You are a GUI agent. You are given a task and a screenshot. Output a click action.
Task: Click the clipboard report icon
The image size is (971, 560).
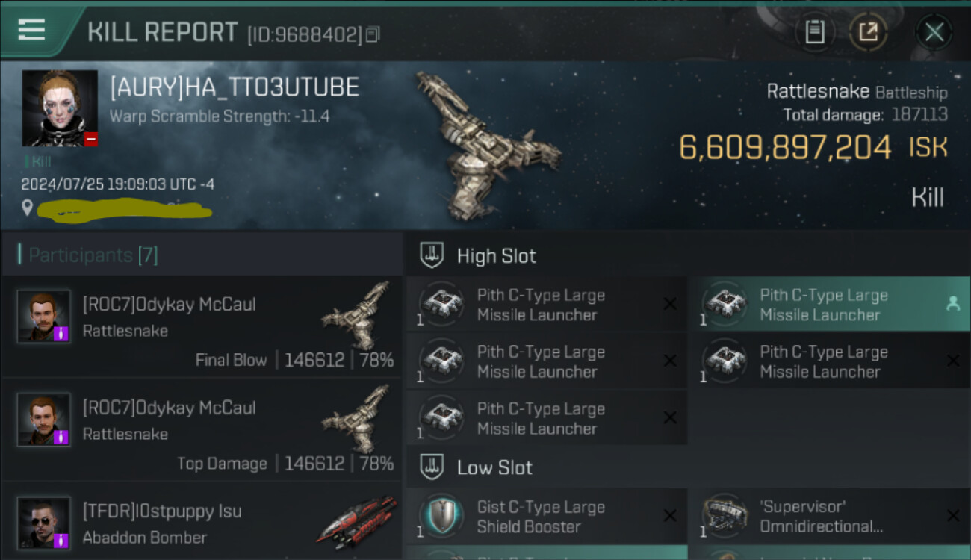[x=815, y=32]
